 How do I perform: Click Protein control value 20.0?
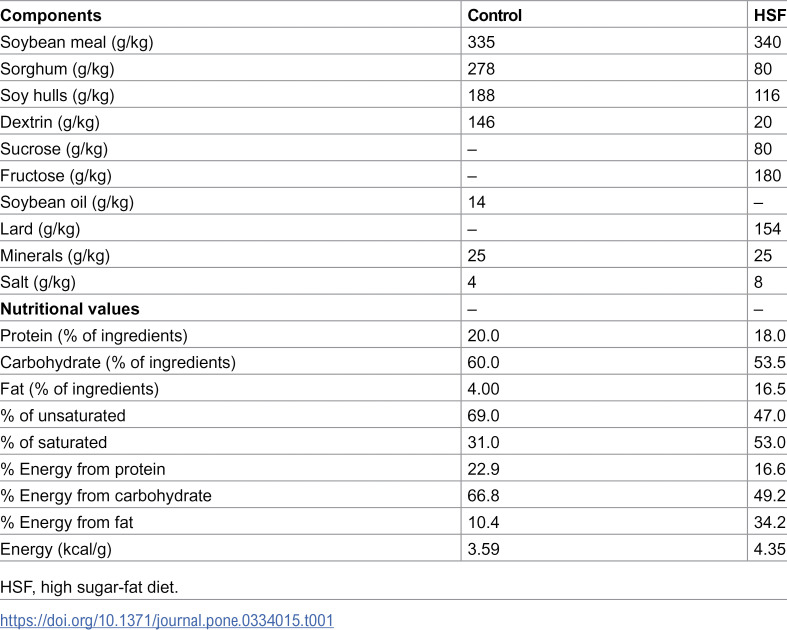tap(483, 335)
